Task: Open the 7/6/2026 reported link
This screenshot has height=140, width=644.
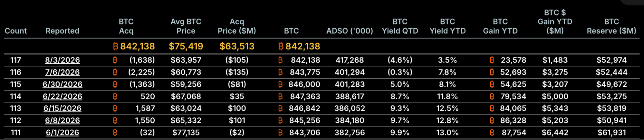Action: click(62, 72)
